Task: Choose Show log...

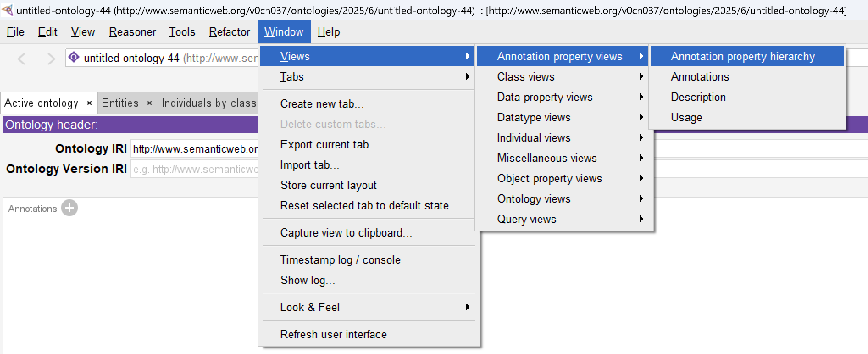Action: [368, 280]
